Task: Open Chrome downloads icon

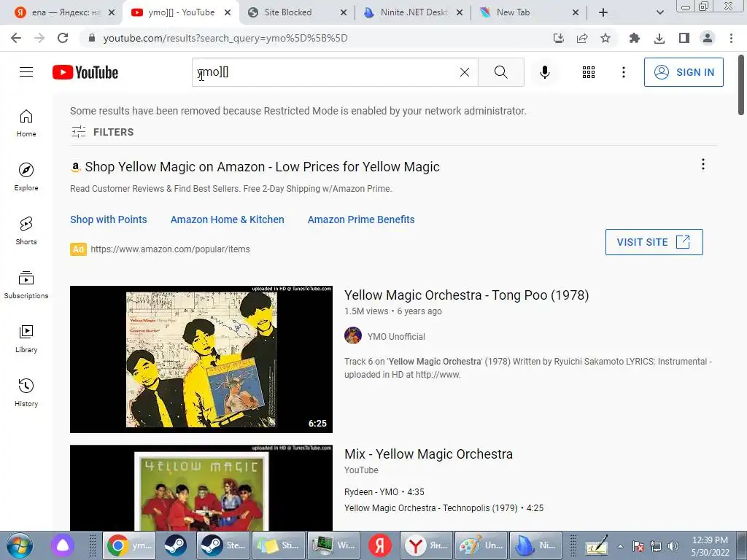Action: (x=659, y=38)
